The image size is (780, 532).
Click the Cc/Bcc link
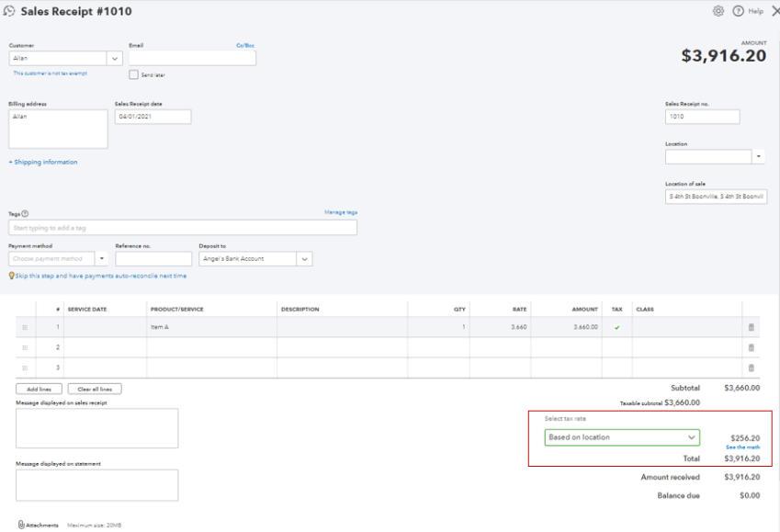tap(245, 45)
